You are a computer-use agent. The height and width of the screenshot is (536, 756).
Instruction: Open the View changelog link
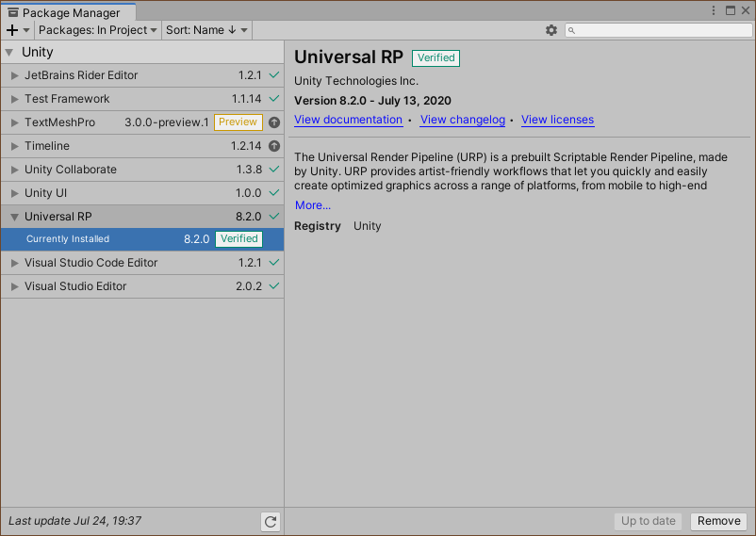(x=463, y=120)
